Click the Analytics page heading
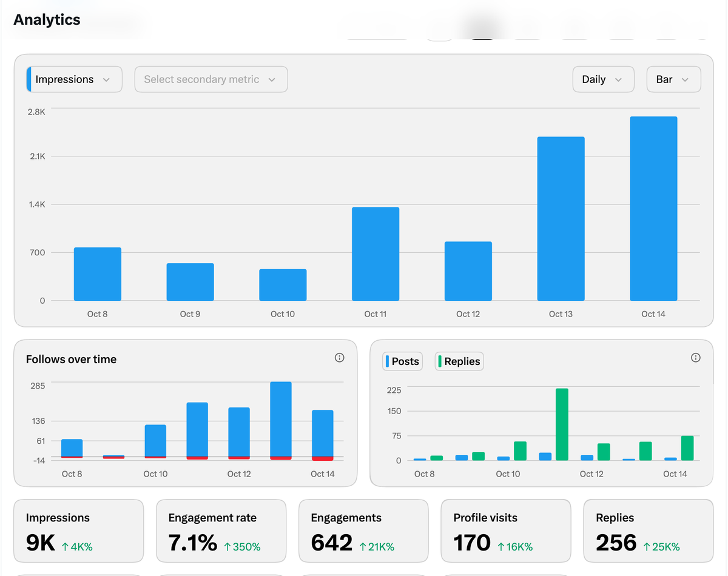The image size is (728, 576). coord(47,19)
